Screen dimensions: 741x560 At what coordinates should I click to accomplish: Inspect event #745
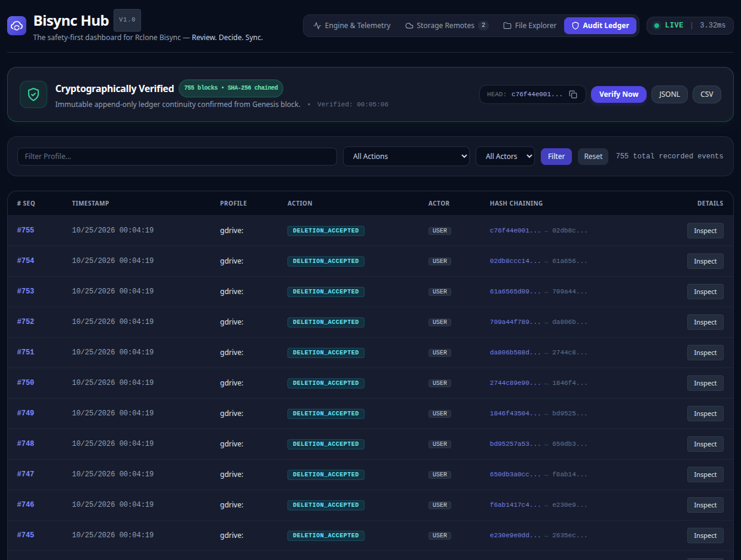coord(705,535)
